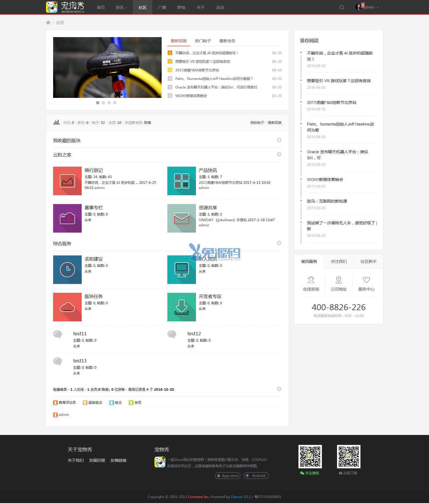This screenshot has width=429, height=504.
Task: Open 友情链接 footer link
Action: [119, 460]
